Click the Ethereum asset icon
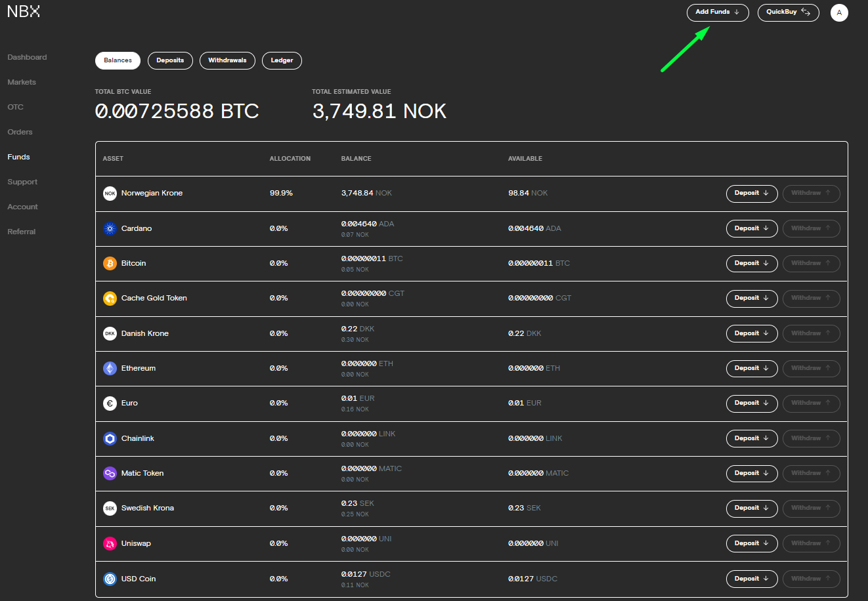Screen dimensions: 868x601 tap(110, 368)
